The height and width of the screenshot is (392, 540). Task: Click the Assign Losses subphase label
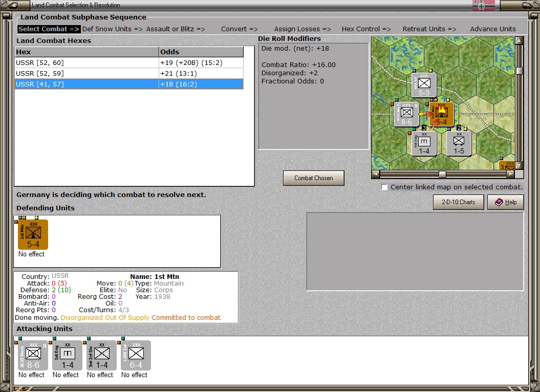(x=303, y=29)
